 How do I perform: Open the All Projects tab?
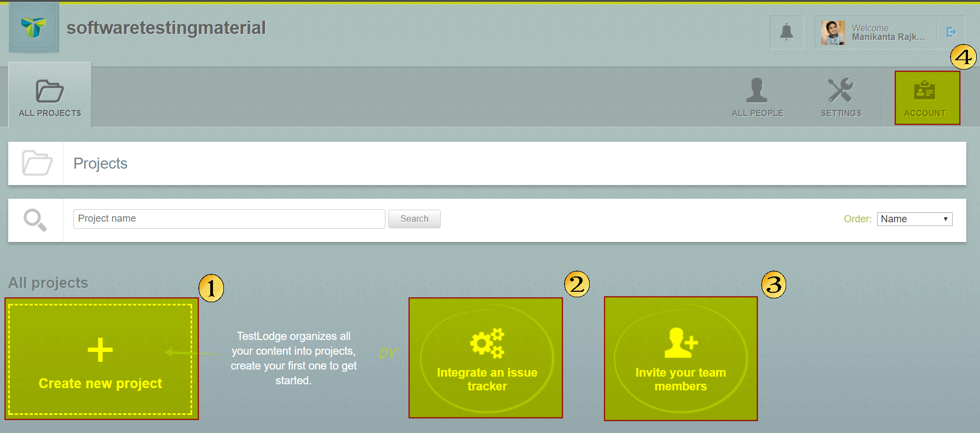tap(50, 95)
